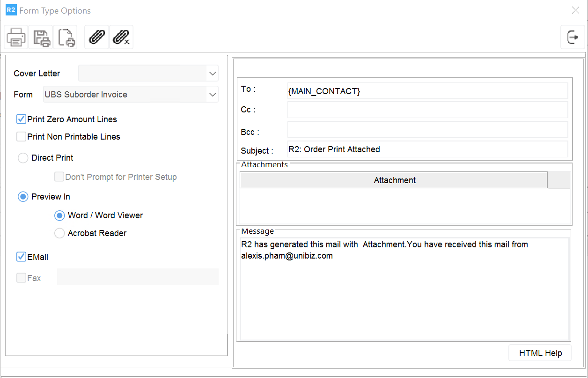Expand the Form dropdown showing UBS Suborder Invoice

(x=213, y=95)
